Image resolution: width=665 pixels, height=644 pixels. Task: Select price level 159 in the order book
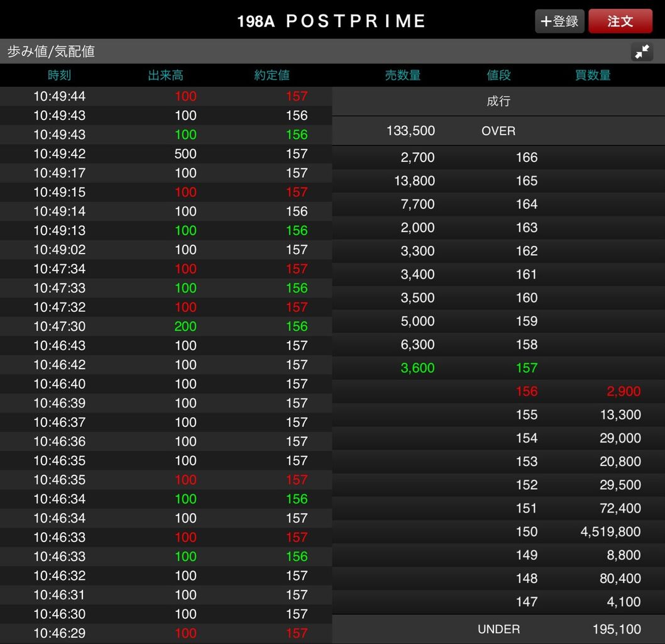(x=527, y=321)
